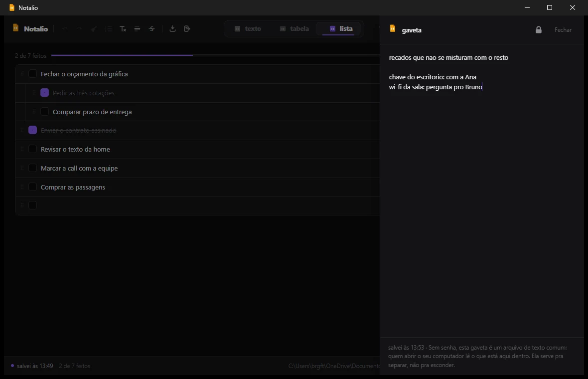Click the thick-bar icon beside the Tx icon
Viewport: 588px width, 379px height.
[x=137, y=29]
